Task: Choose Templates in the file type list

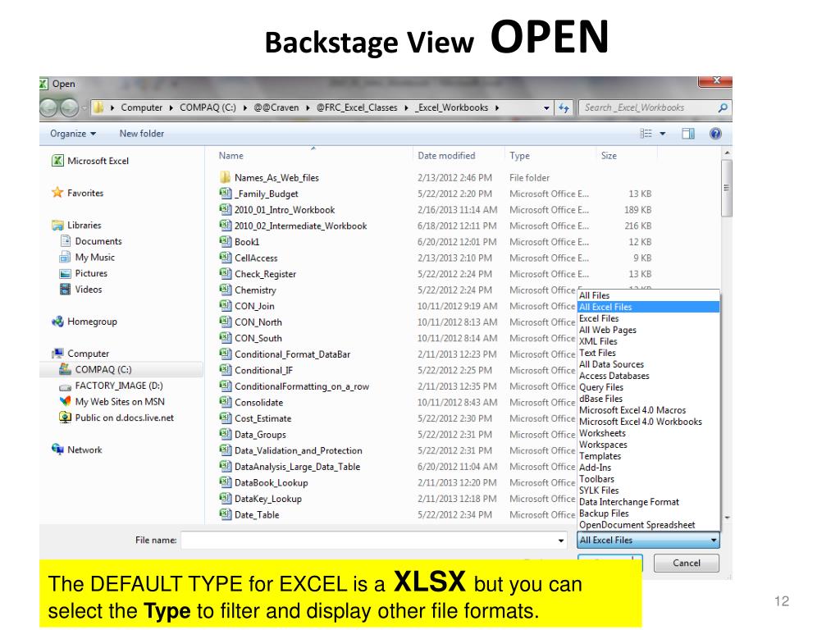Action: (x=648, y=456)
